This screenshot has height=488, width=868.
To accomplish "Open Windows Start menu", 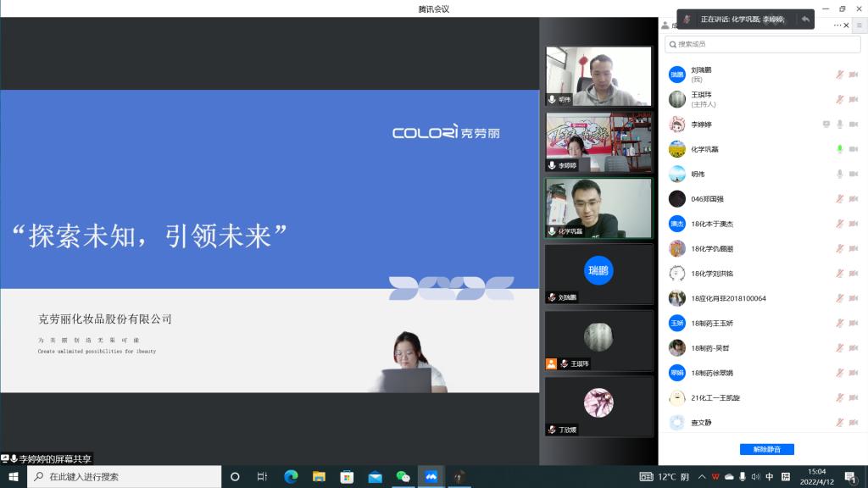I will [13, 477].
